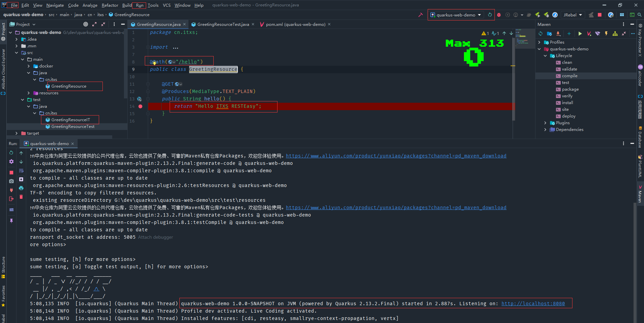Expand all in Project panel

(x=94, y=24)
